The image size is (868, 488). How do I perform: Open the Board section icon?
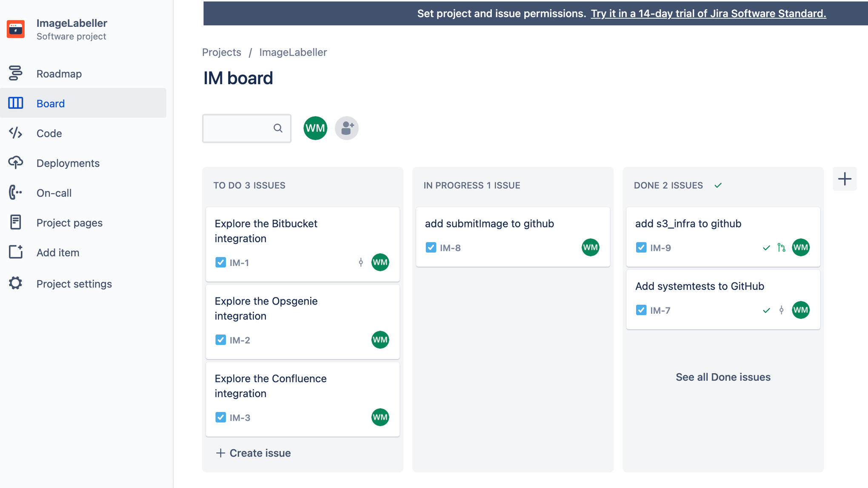16,104
